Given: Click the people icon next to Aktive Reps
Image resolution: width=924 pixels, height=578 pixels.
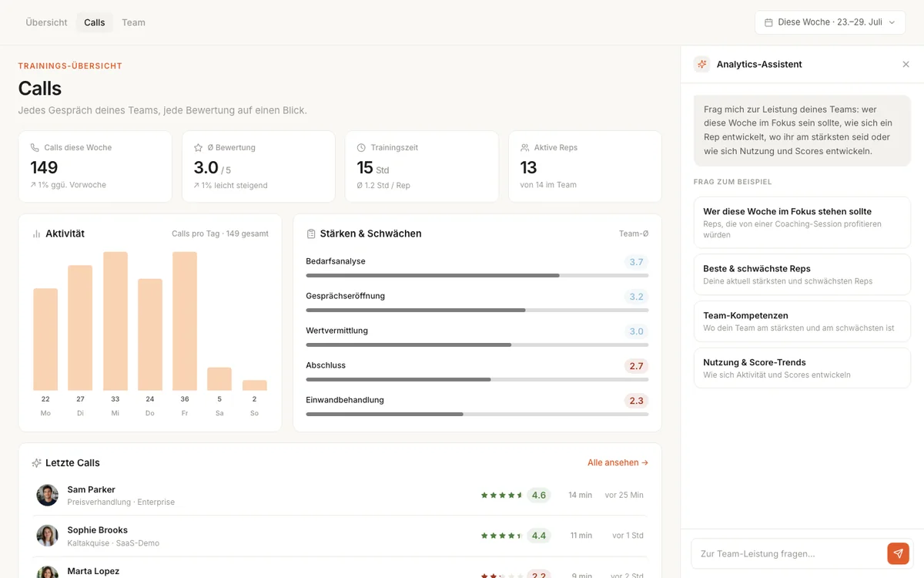Looking at the screenshot, I should point(524,147).
